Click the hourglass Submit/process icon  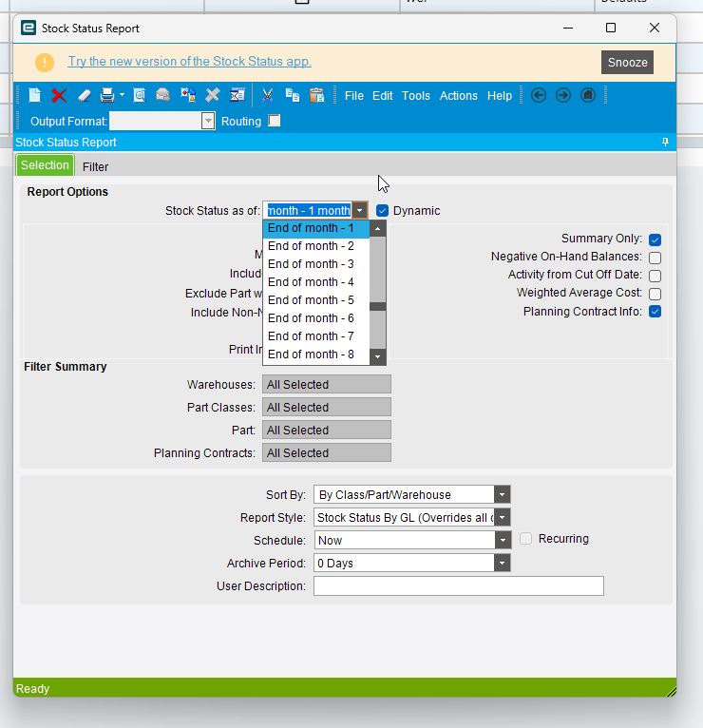tap(237, 95)
